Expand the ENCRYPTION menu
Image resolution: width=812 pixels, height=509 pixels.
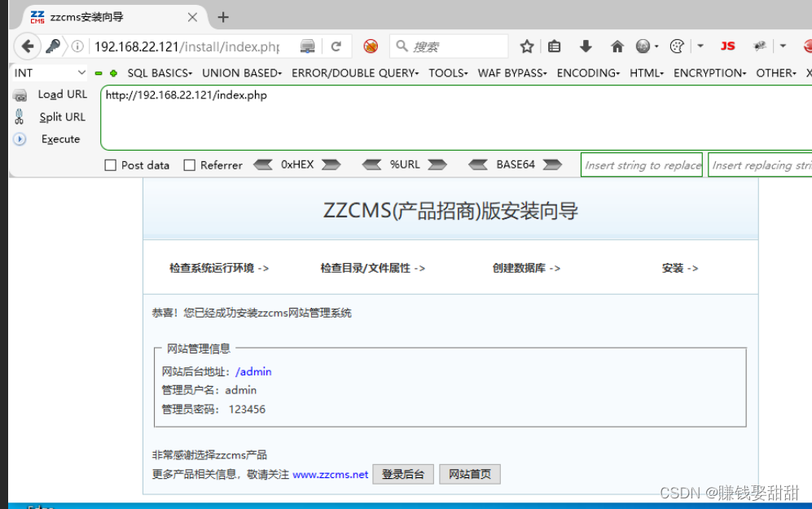(x=710, y=73)
